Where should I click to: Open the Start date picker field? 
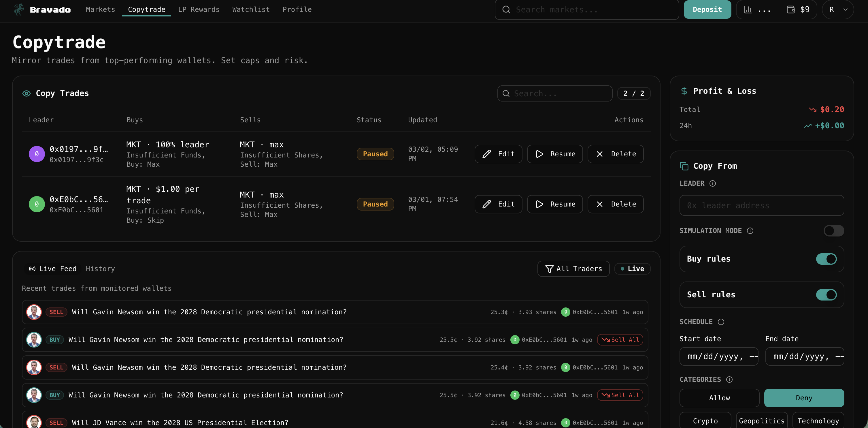pos(718,356)
